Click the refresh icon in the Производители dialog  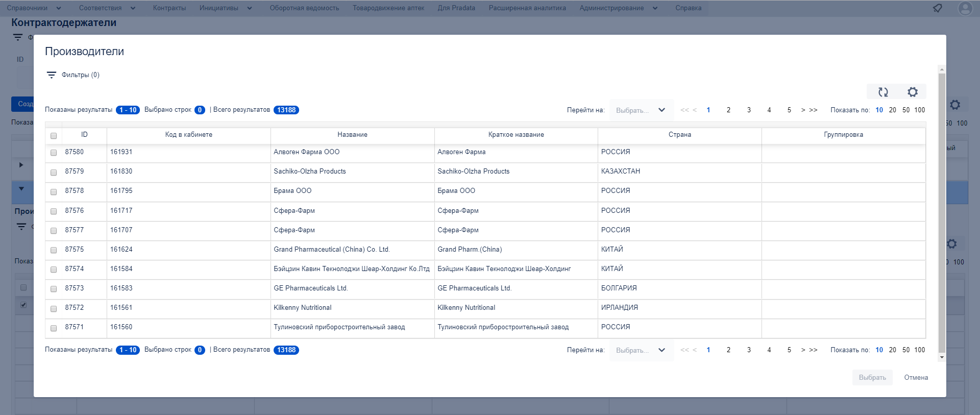[883, 92]
